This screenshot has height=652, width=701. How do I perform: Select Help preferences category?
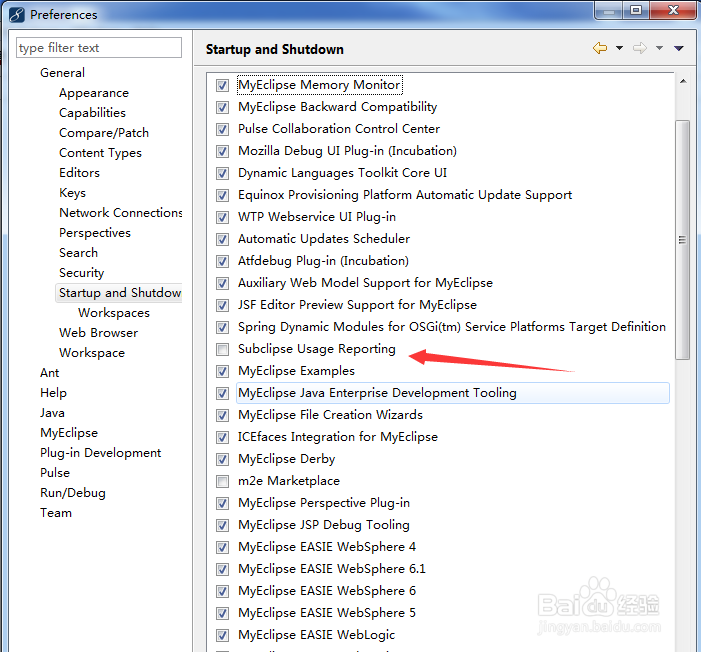[53, 393]
